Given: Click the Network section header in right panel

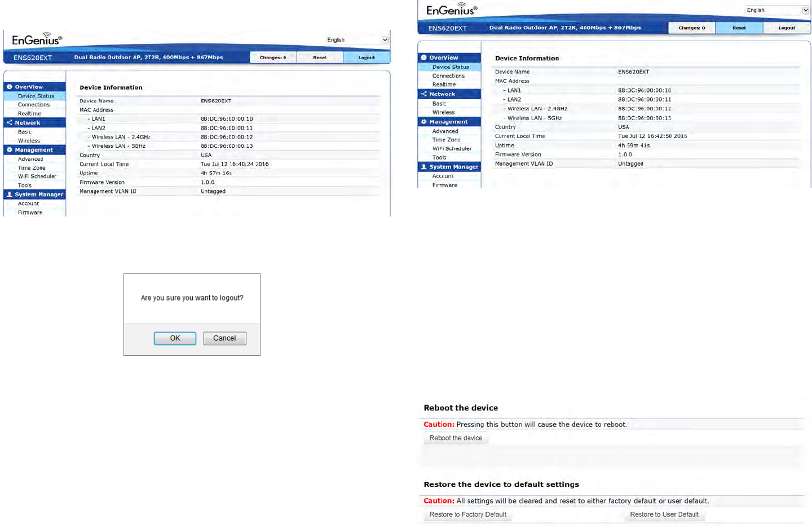Looking at the screenshot, I should [449, 94].
